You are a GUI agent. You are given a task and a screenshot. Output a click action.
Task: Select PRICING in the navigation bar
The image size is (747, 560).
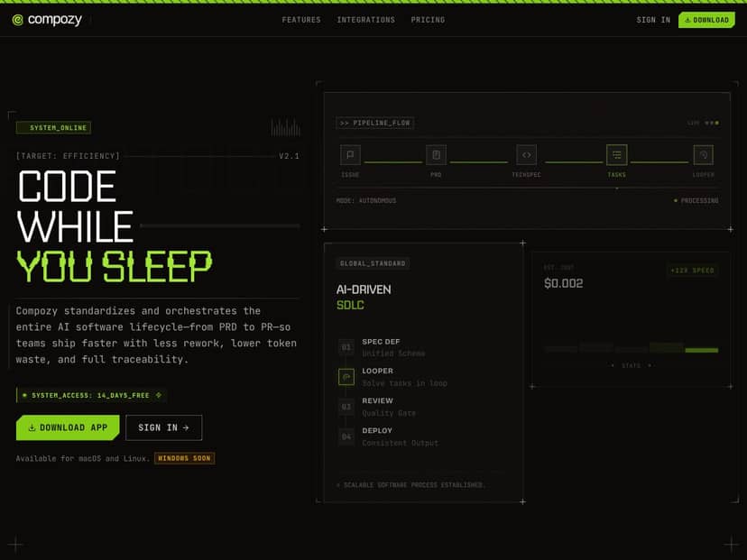pyautogui.click(x=428, y=19)
